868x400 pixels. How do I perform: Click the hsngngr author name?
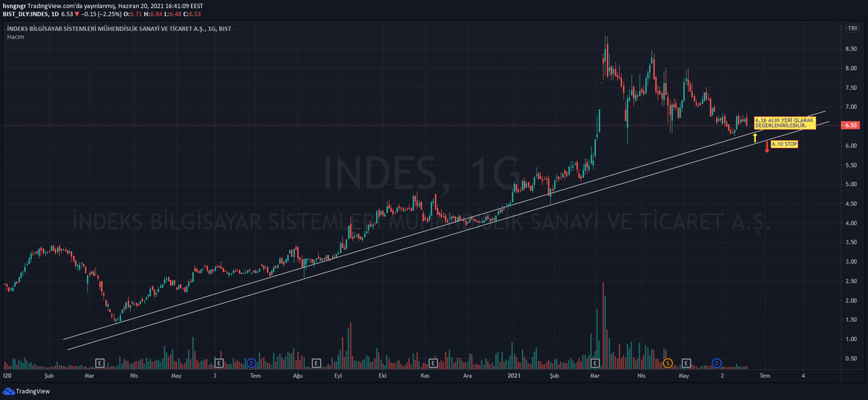(x=14, y=6)
